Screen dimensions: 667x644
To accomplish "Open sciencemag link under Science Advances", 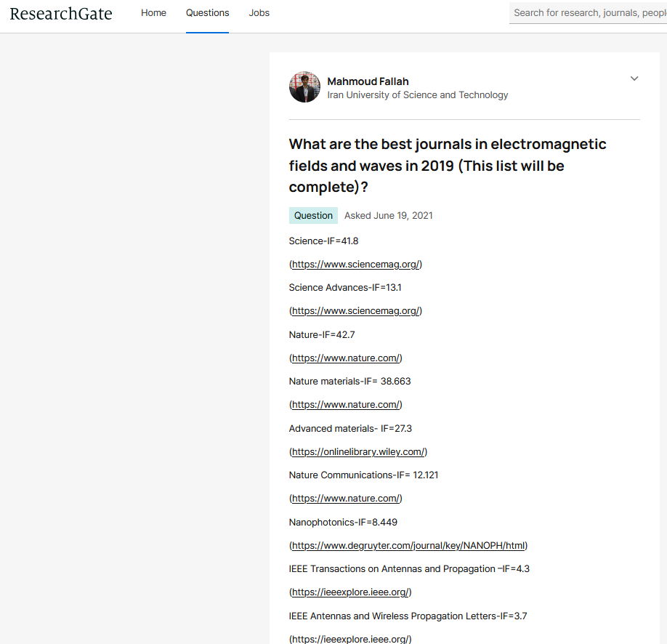I will (x=355, y=311).
